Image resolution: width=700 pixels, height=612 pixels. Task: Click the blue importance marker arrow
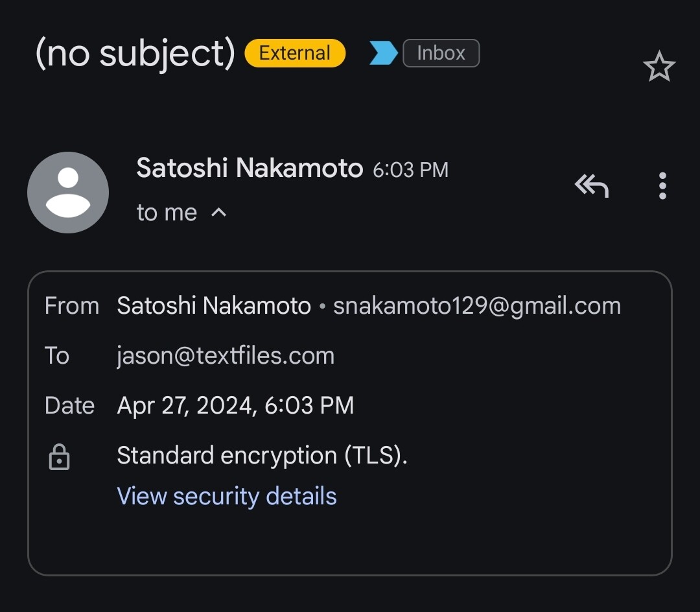point(383,53)
